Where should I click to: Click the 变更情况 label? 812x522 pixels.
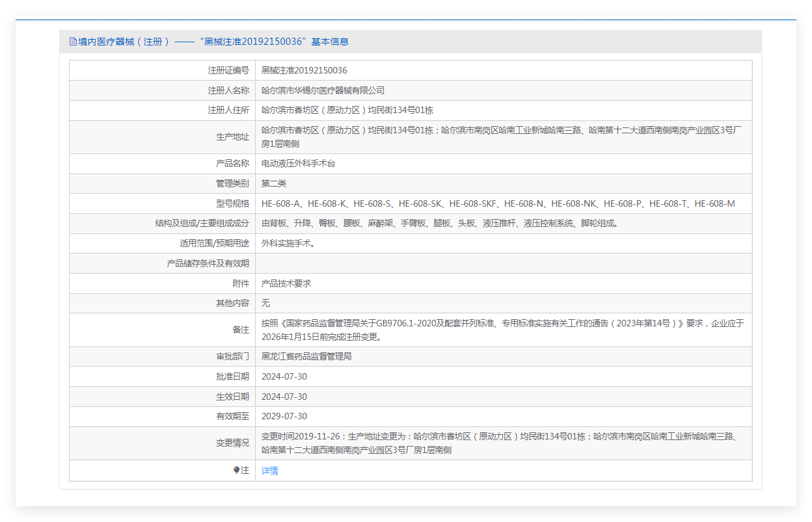232,443
